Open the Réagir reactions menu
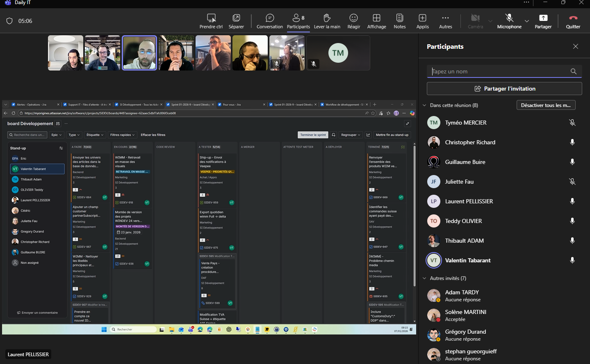The image size is (590, 364). point(353,21)
